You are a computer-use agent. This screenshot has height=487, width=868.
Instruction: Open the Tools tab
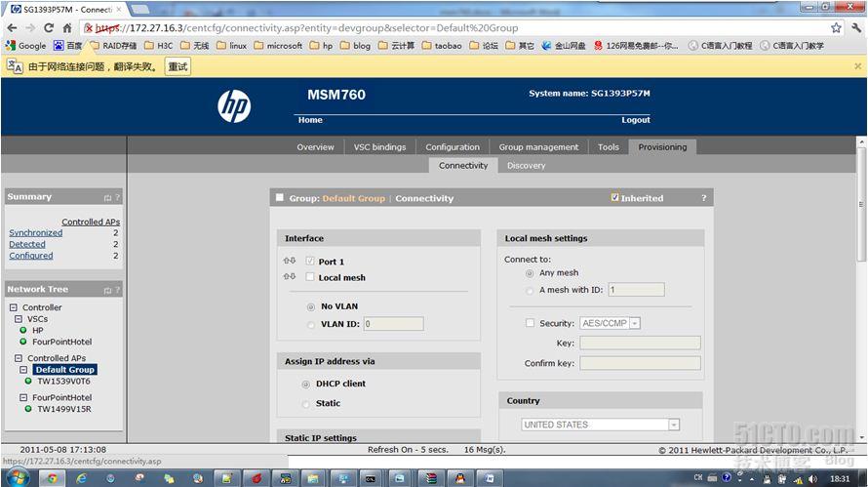coord(609,146)
